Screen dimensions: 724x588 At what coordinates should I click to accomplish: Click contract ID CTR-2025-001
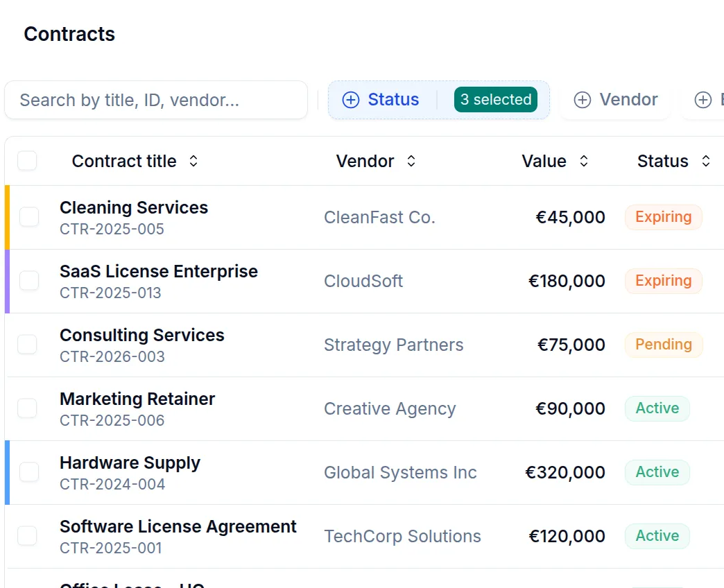click(111, 548)
